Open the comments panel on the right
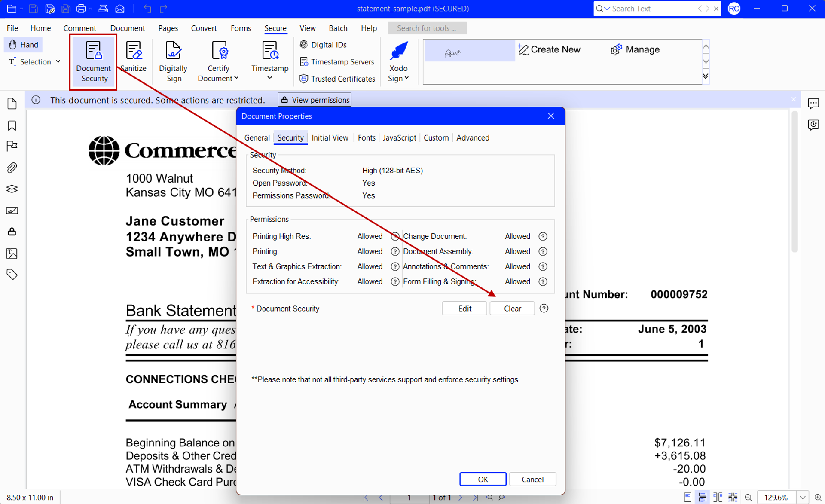Screen dimensions: 825x504 coord(813,103)
